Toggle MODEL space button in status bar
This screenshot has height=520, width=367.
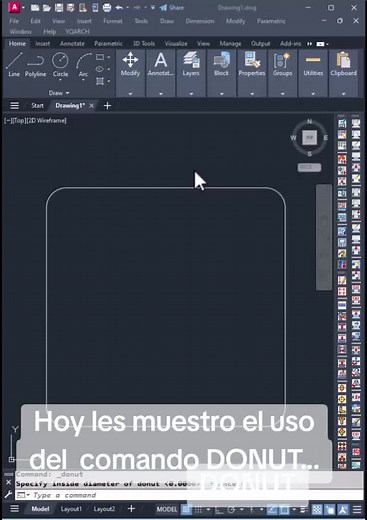(x=167, y=509)
